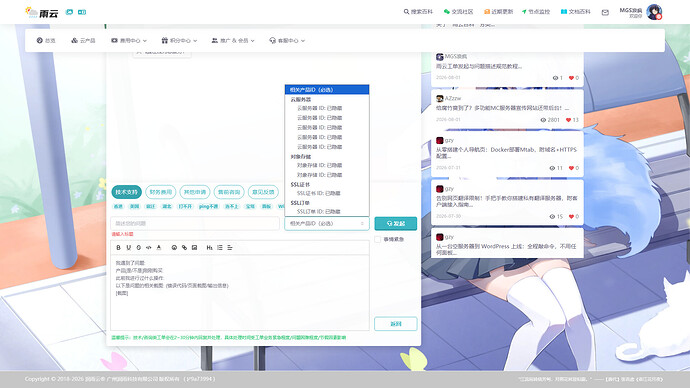Image resolution: width=690 pixels, height=388 pixels.
Task: Open 搜索百科 search in the top bar
Action: [418, 12]
